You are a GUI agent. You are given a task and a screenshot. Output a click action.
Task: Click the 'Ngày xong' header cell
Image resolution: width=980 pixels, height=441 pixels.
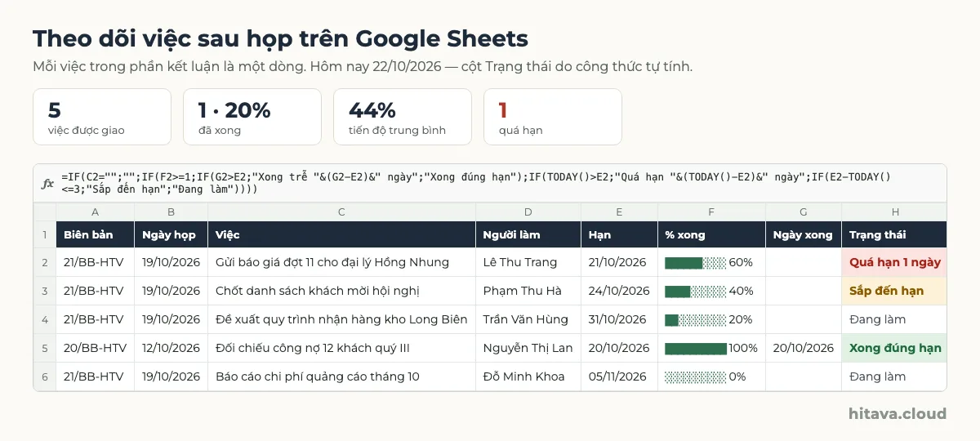click(804, 235)
